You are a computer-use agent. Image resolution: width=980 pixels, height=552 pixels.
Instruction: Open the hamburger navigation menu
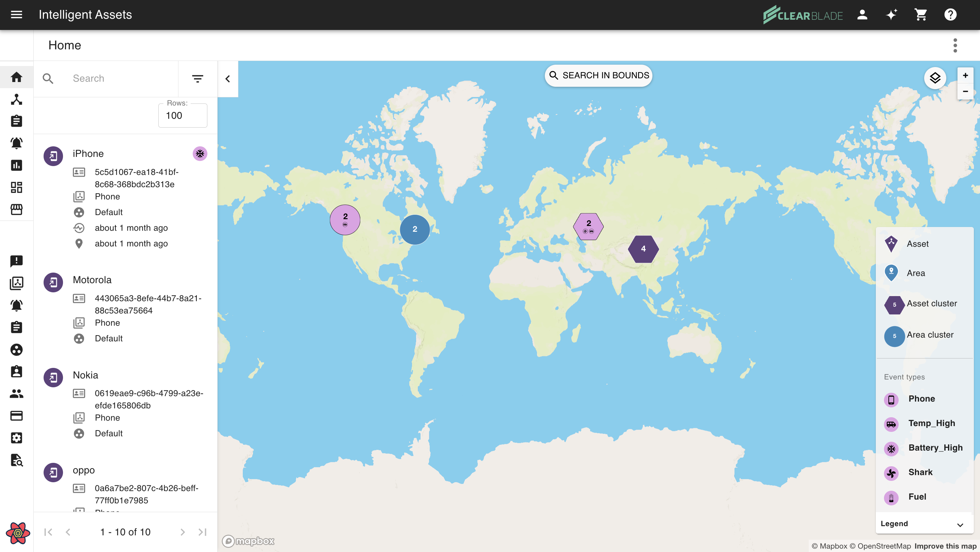coord(16,15)
